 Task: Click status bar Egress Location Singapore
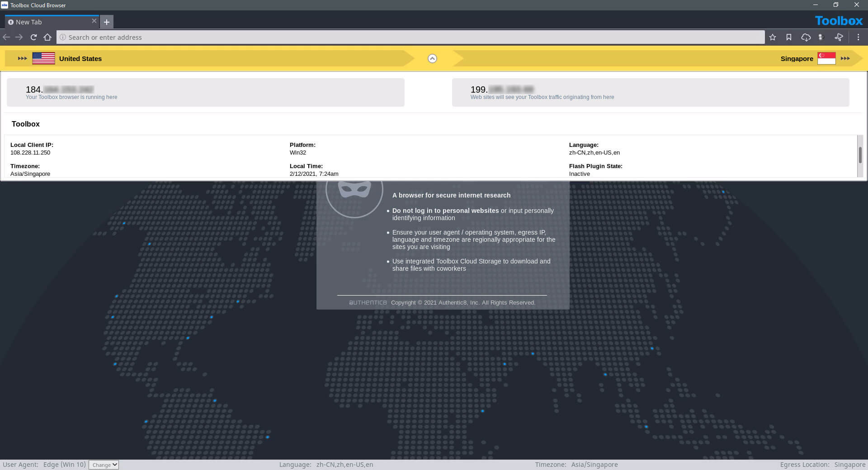click(x=823, y=465)
